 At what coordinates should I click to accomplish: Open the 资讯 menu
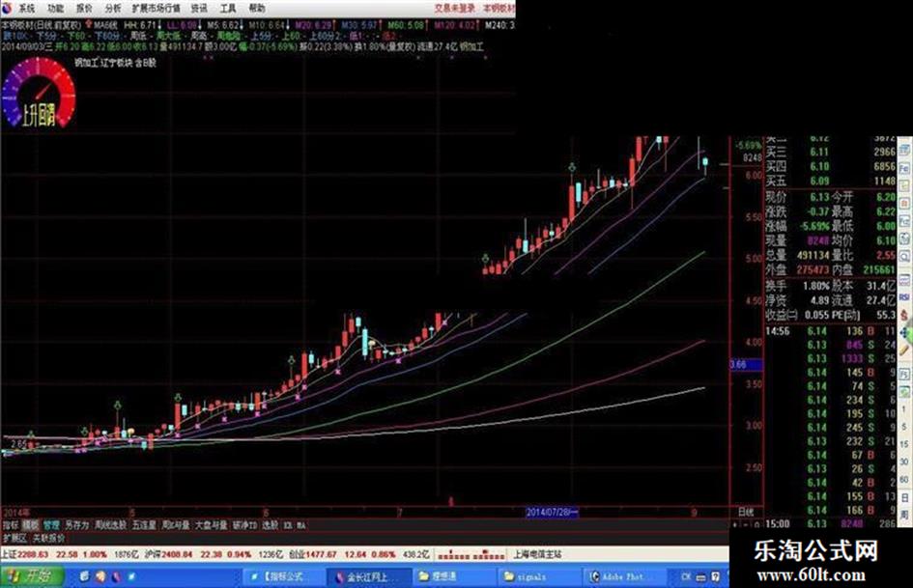tap(199, 8)
